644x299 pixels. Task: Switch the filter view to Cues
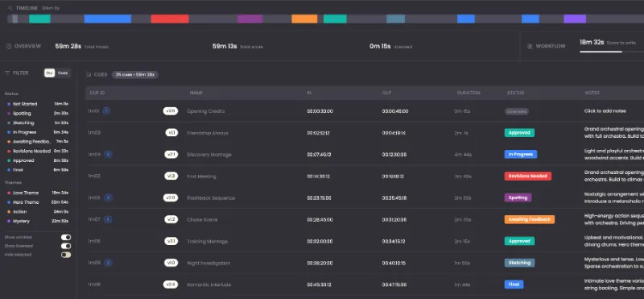tap(63, 73)
